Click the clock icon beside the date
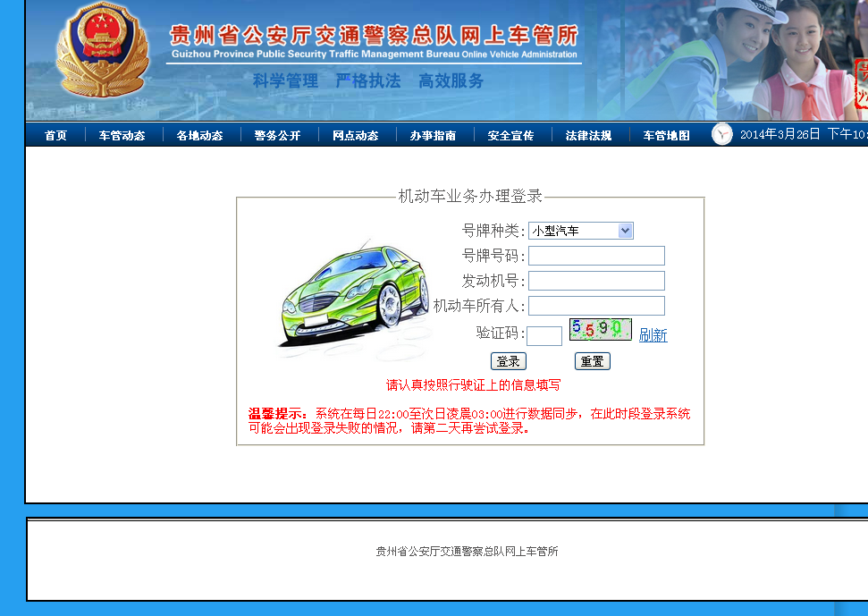The image size is (868, 616). 721,135
